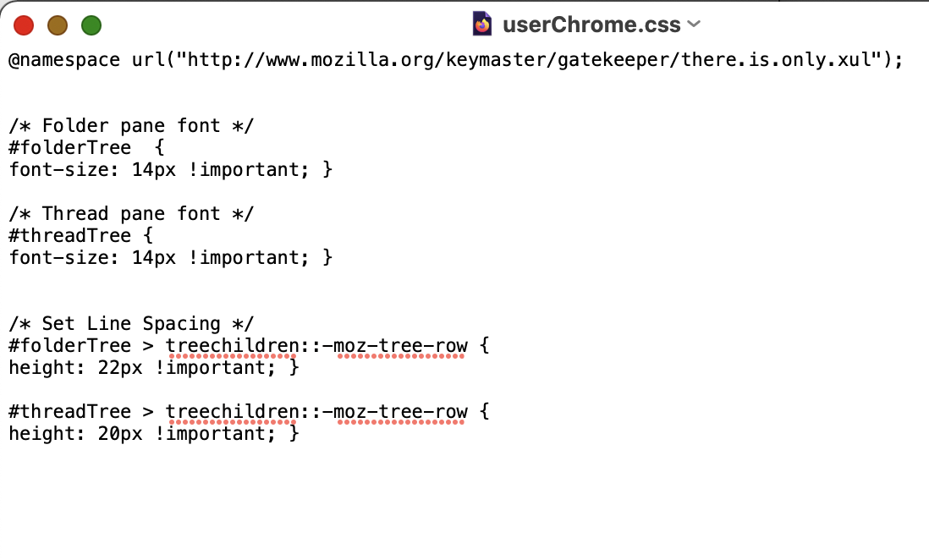This screenshot has width=929, height=560.
Task: Click the Set Line Spacing comment
Action: 131,323
